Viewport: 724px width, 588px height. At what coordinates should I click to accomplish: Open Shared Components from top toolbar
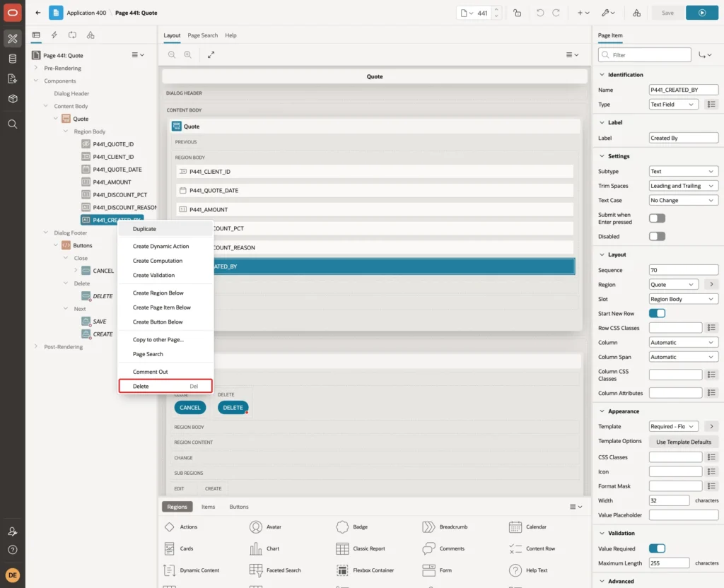pyautogui.click(x=637, y=13)
